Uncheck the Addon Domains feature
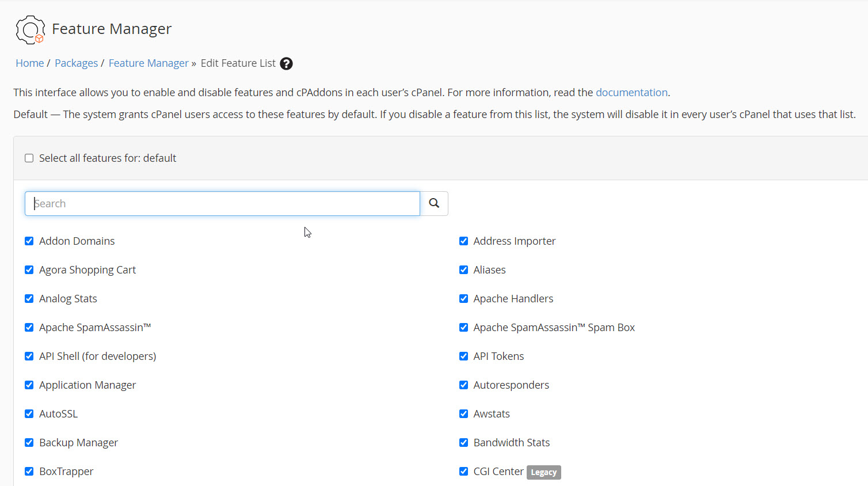Viewport: 868px width, 486px height. pyautogui.click(x=29, y=241)
